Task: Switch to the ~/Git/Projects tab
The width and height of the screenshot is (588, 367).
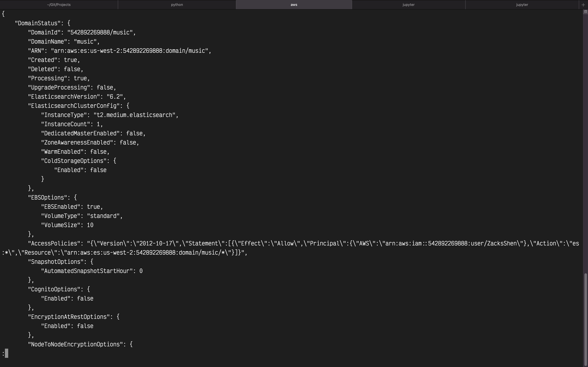Action: 59,5
